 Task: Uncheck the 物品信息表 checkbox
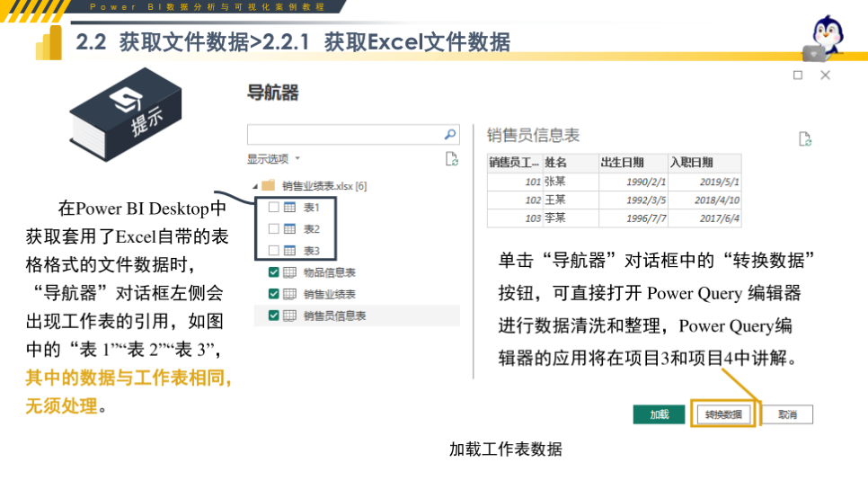(273, 271)
